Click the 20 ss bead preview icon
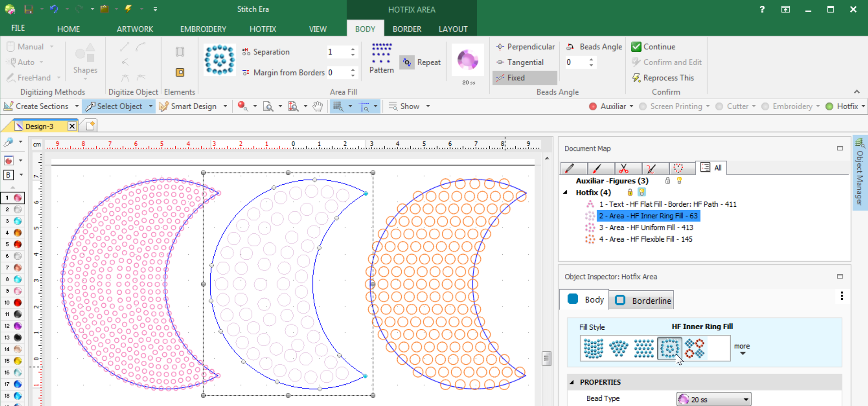Viewport: 868px width, 406px height. click(x=468, y=60)
